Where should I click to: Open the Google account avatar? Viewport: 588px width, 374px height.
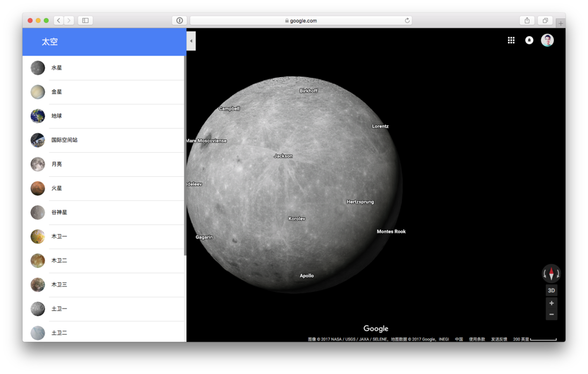click(547, 40)
